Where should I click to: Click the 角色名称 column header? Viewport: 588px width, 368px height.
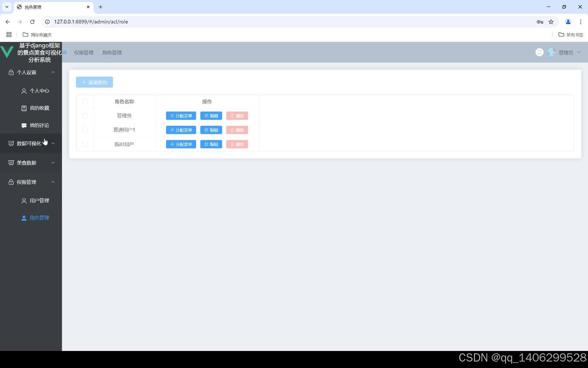pyautogui.click(x=124, y=102)
